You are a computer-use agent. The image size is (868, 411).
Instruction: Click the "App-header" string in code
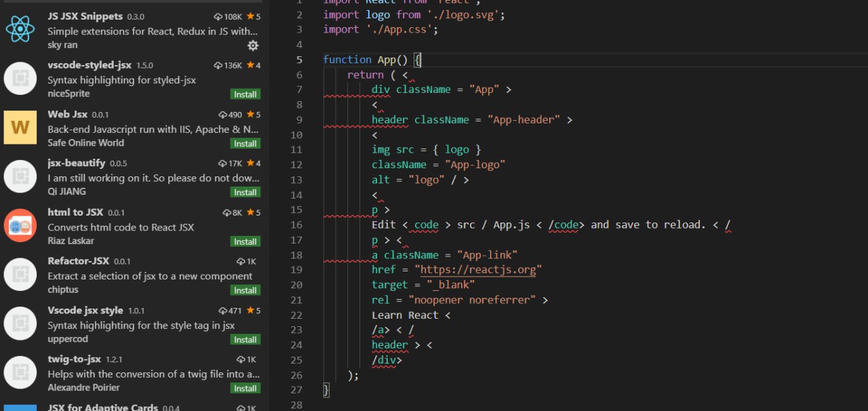pos(524,119)
